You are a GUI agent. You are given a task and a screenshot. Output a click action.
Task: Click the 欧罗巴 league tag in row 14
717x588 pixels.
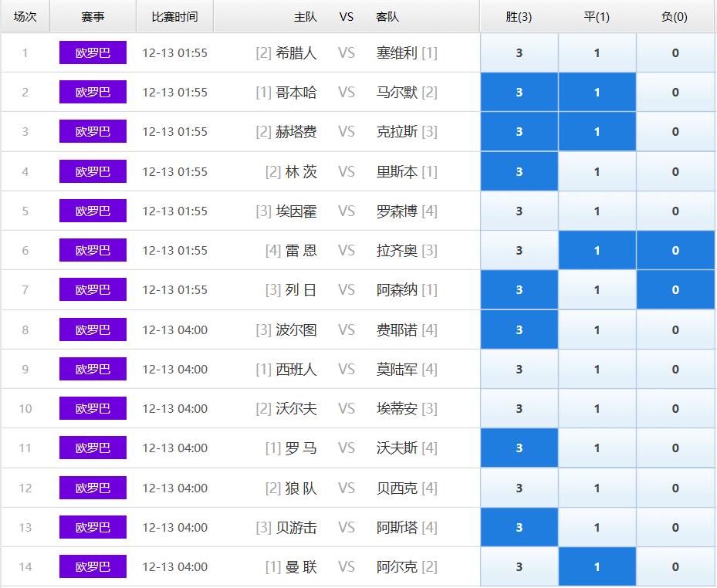click(x=93, y=566)
